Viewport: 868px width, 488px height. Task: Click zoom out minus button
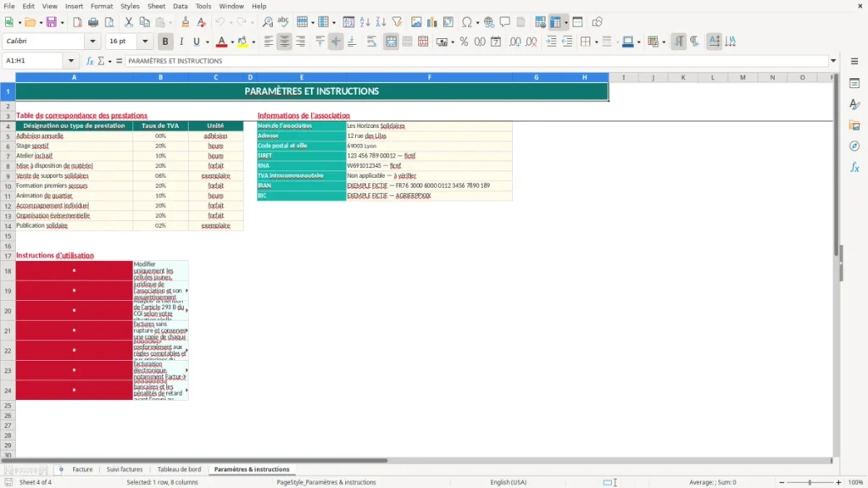click(x=782, y=482)
